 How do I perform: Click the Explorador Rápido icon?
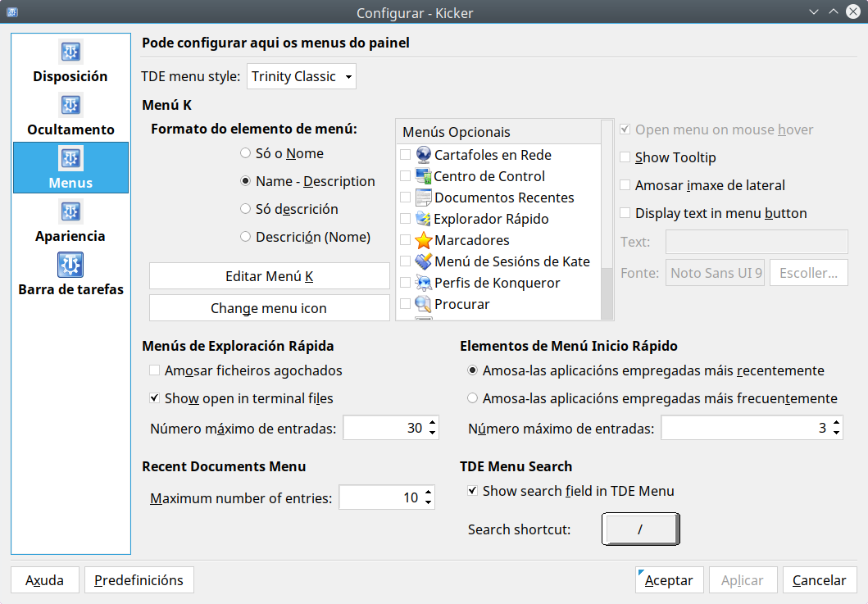[424, 219]
